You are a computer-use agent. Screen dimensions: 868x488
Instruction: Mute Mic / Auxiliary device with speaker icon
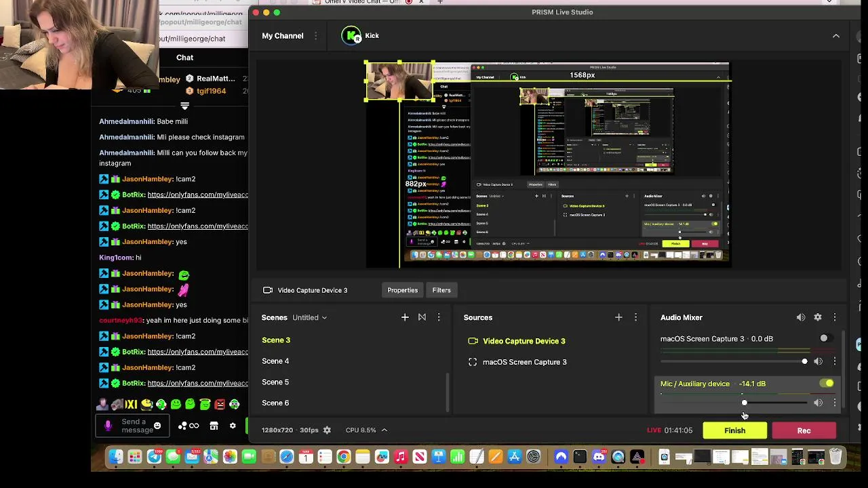818,403
